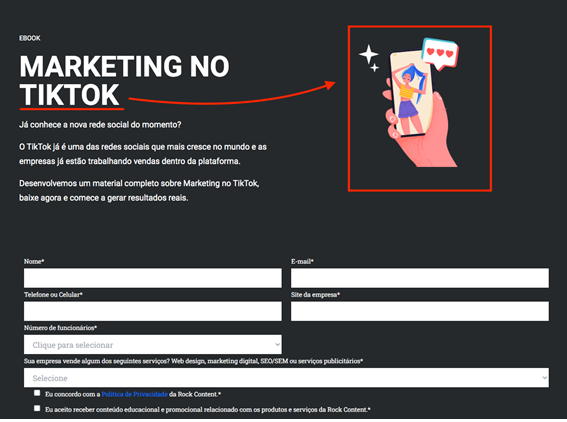Click the EBOOK label above the title
Viewport: 567px width, 422px height.
30,38
